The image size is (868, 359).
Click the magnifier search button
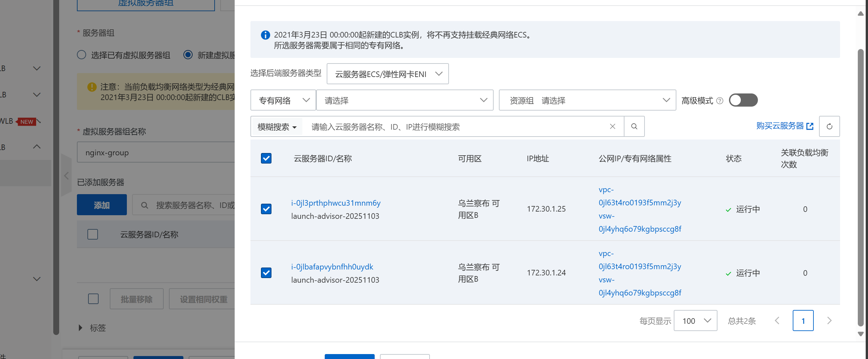point(634,127)
